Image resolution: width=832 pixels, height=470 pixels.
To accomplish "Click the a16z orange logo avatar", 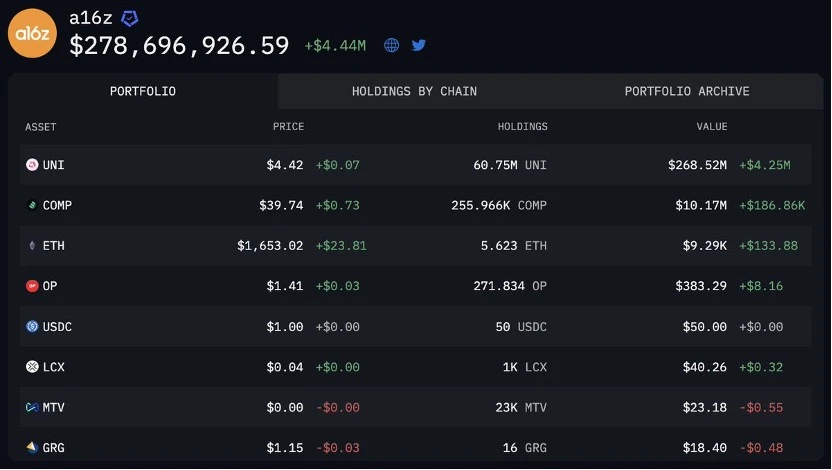I will 33,33.
